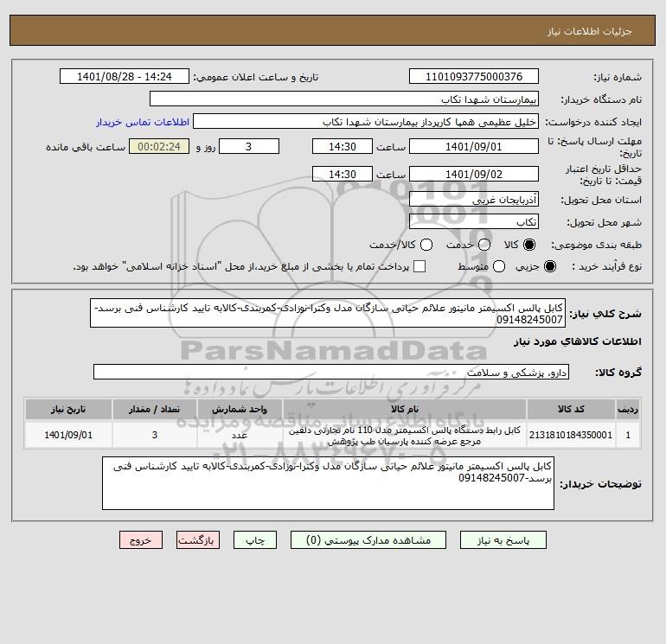666x644 pixels.
Task: Click the گروه کالا field دارو، پزشکی و سلامت
Action: coord(331,372)
